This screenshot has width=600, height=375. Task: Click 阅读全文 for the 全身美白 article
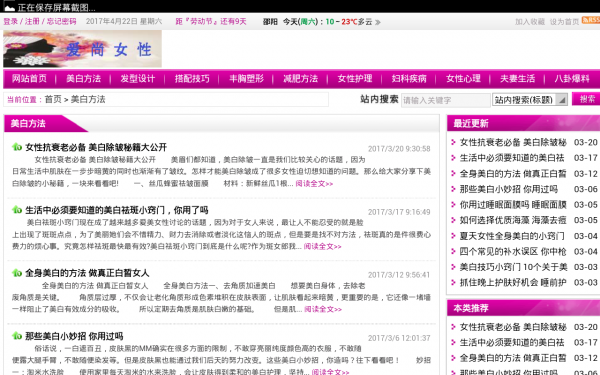323,309
